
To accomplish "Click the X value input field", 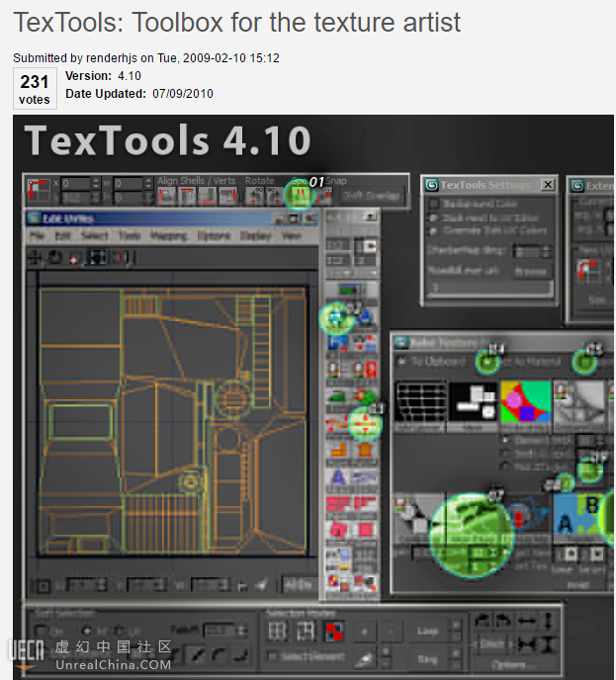I will point(76,184).
